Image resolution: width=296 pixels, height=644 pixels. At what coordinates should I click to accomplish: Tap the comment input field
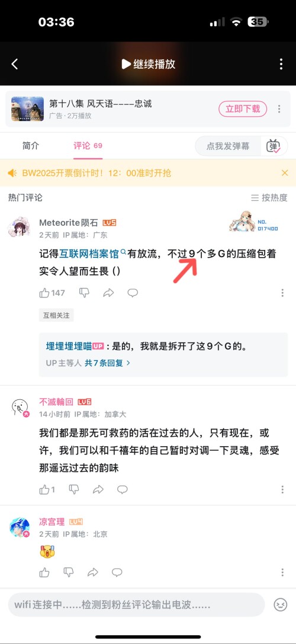(136, 604)
